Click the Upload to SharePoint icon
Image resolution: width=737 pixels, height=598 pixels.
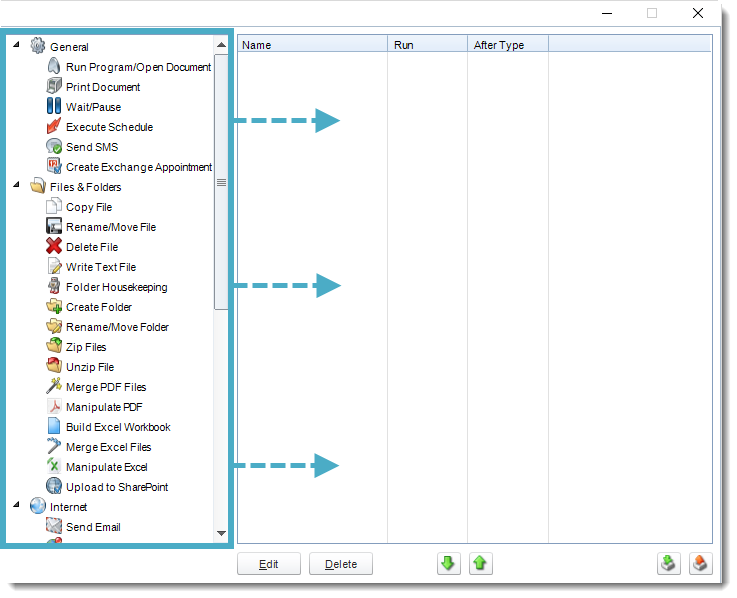pyautogui.click(x=54, y=486)
